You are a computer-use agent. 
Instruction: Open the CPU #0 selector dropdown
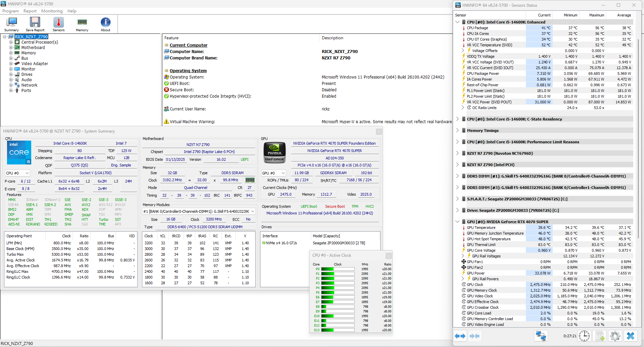tap(17, 173)
